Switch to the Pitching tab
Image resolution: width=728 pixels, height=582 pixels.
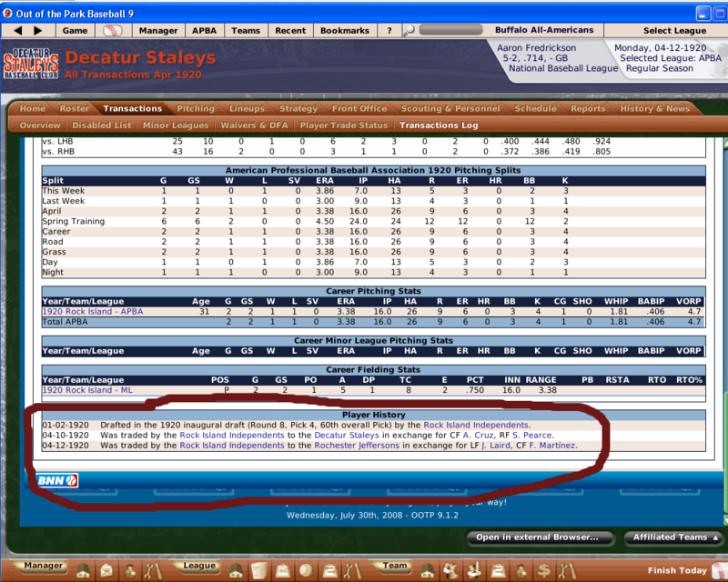tap(196, 108)
